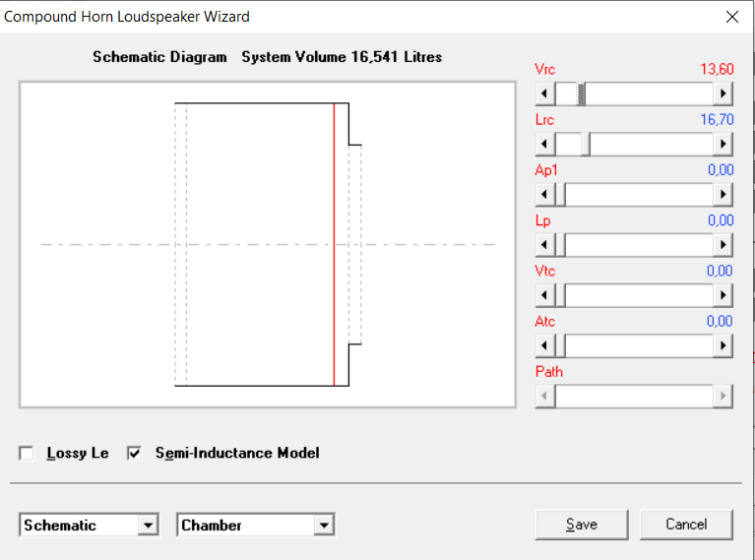The image size is (755, 560).
Task: Decrease Atc with its left arrow
Action: [545, 345]
